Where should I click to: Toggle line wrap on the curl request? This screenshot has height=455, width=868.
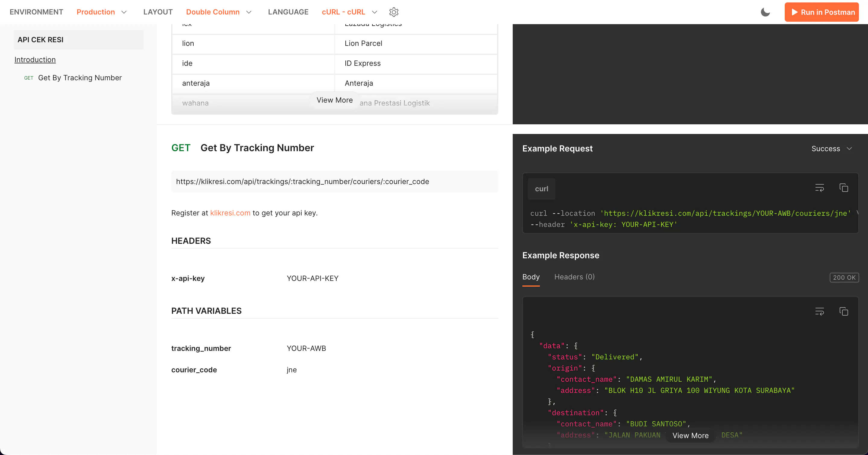[x=819, y=188]
